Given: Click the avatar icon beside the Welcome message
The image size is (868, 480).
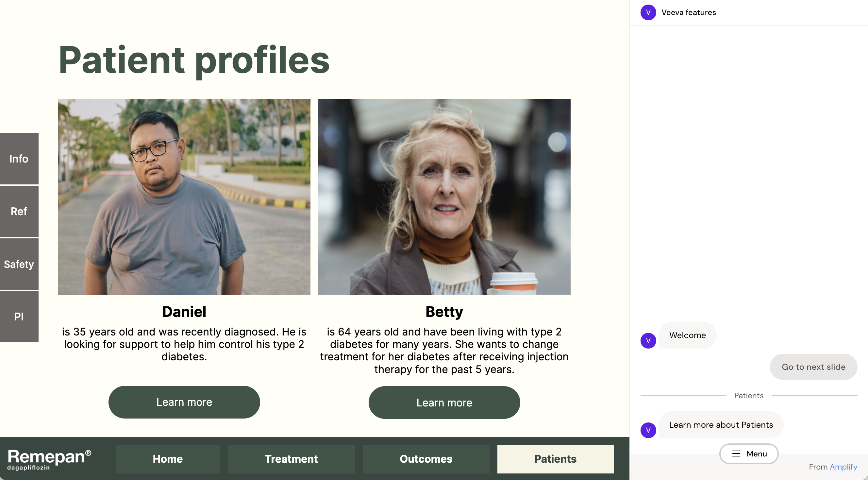Looking at the screenshot, I should (648, 340).
